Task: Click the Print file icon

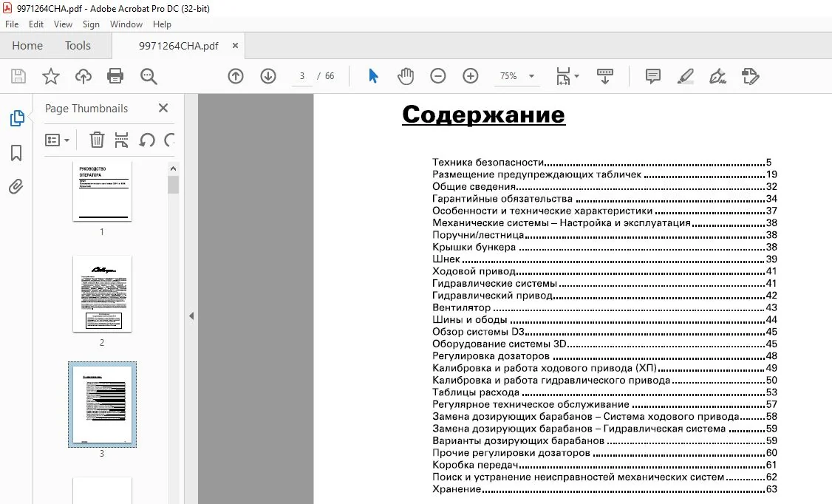Action: pos(115,76)
